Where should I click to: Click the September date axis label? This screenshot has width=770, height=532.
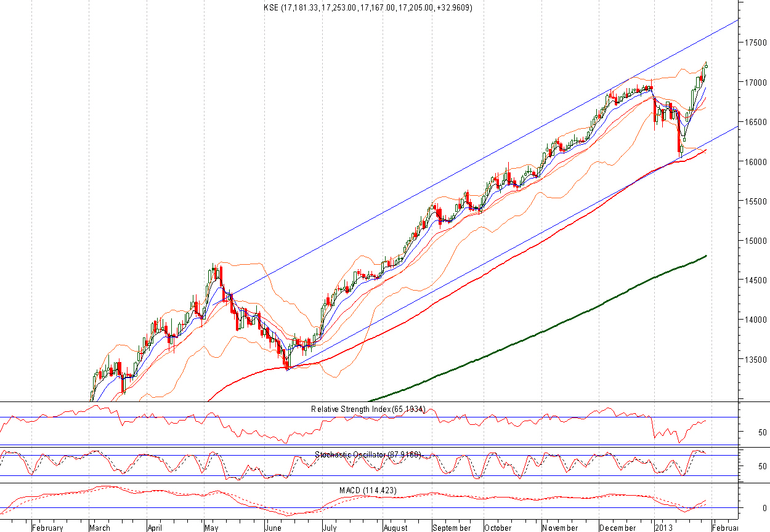pyautogui.click(x=452, y=528)
